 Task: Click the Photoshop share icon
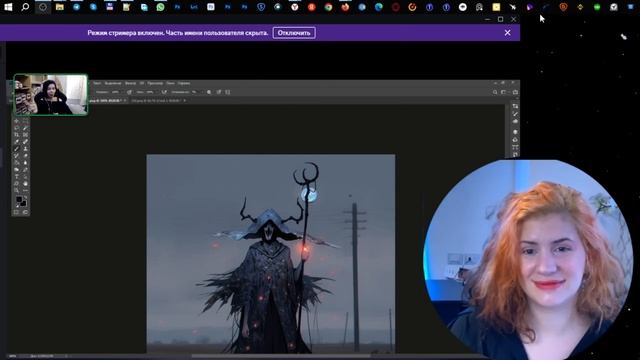point(515,92)
